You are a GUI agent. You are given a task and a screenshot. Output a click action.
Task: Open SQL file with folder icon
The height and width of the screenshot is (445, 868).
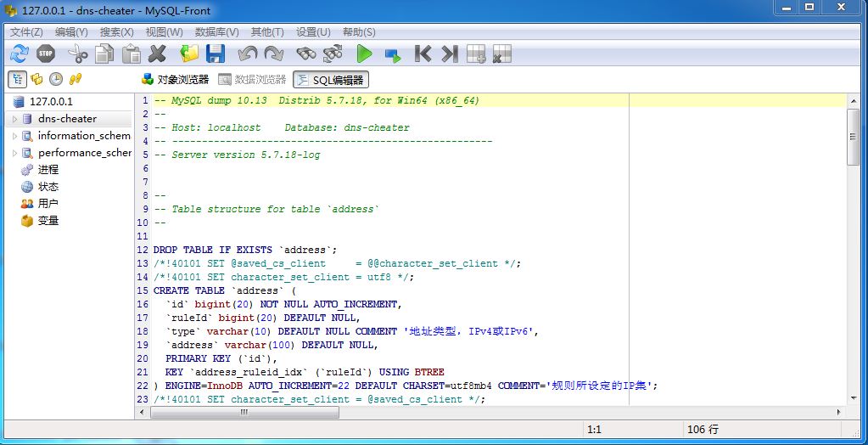189,54
